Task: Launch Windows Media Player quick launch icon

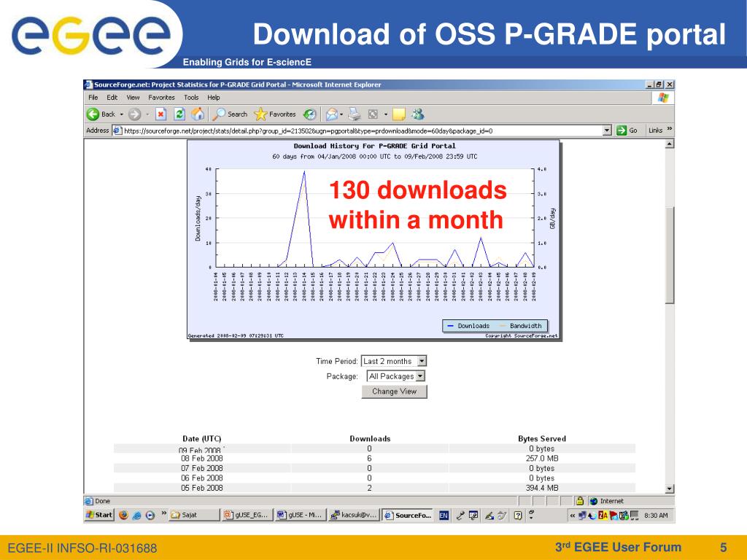Action: 150,516
